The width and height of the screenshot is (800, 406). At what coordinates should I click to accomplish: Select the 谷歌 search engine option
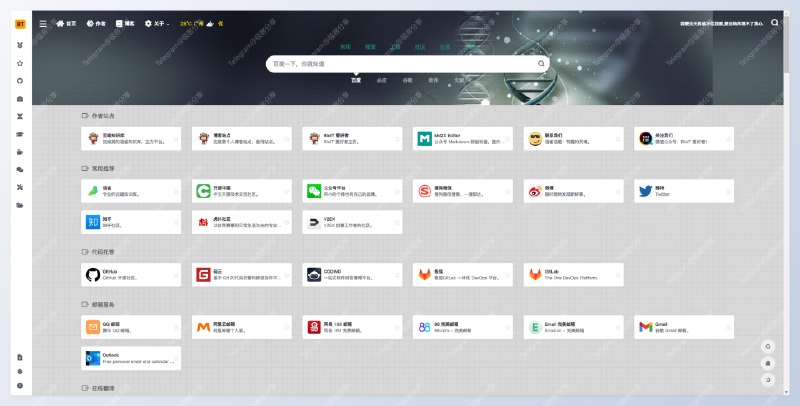tap(407, 79)
